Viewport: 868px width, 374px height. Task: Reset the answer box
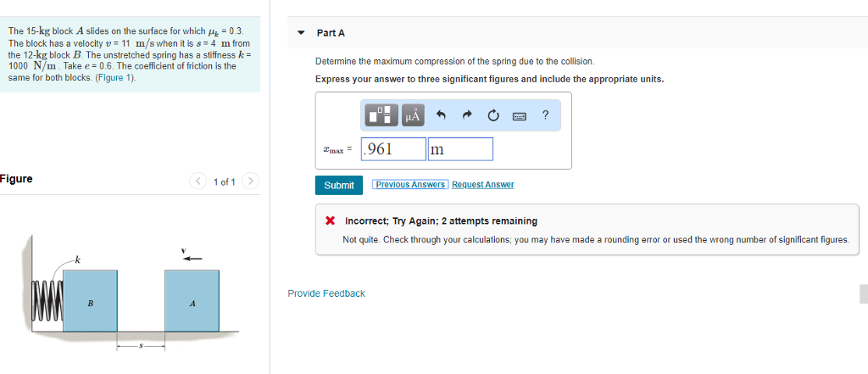tap(492, 115)
